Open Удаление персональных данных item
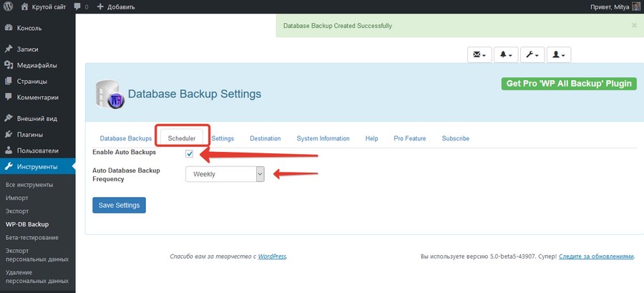The width and height of the screenshot is (644, 293). [x=37, y=277]
